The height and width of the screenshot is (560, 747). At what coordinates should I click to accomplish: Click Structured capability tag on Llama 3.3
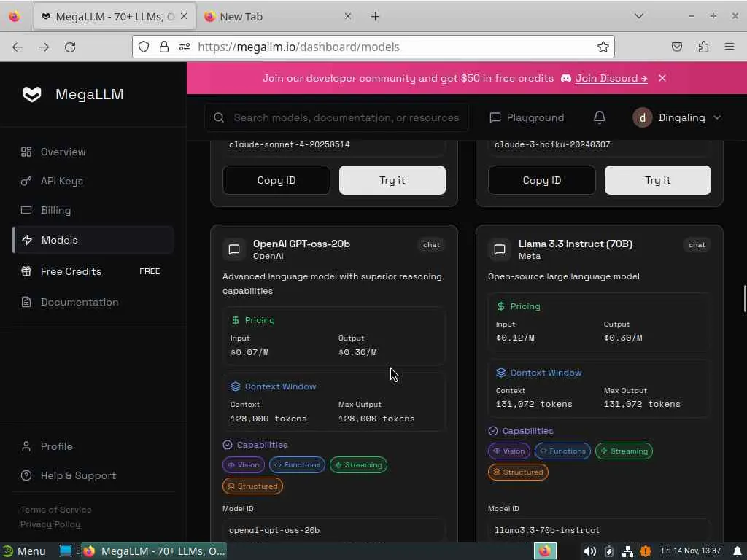518,472
